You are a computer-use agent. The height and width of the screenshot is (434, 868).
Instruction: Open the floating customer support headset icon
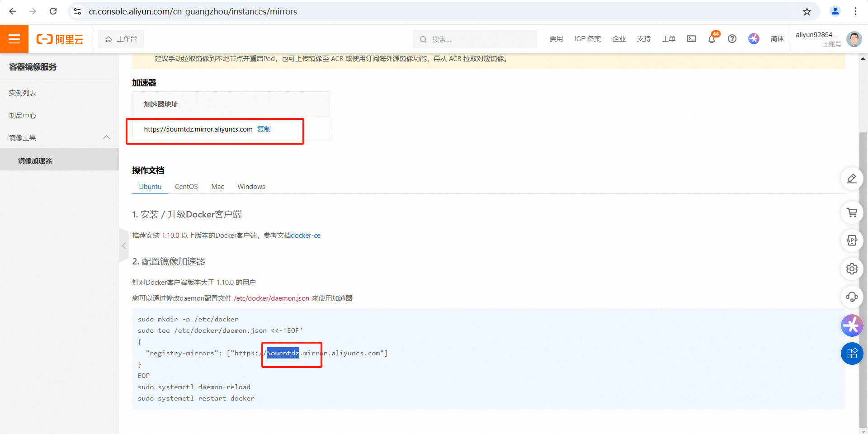[852, 297]
